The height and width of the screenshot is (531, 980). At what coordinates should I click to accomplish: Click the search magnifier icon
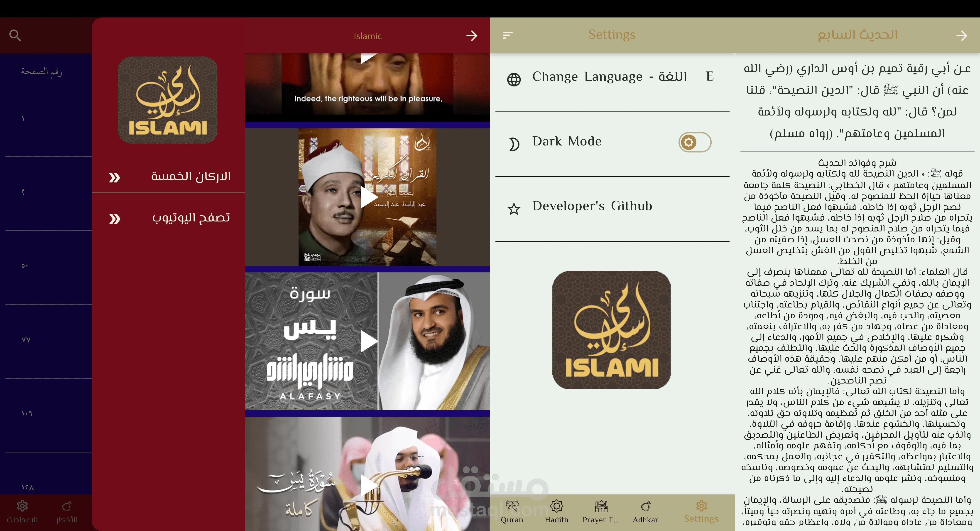(x=15, y=35)
